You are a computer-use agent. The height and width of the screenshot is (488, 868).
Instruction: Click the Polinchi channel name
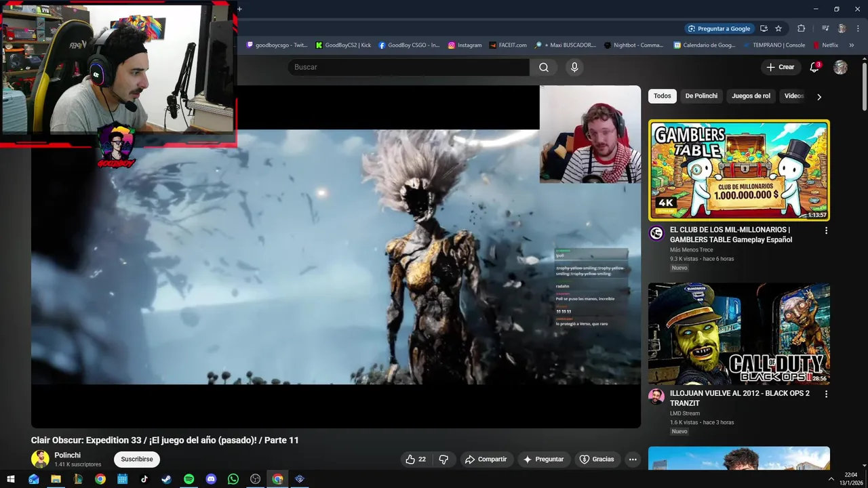(67, 455)
